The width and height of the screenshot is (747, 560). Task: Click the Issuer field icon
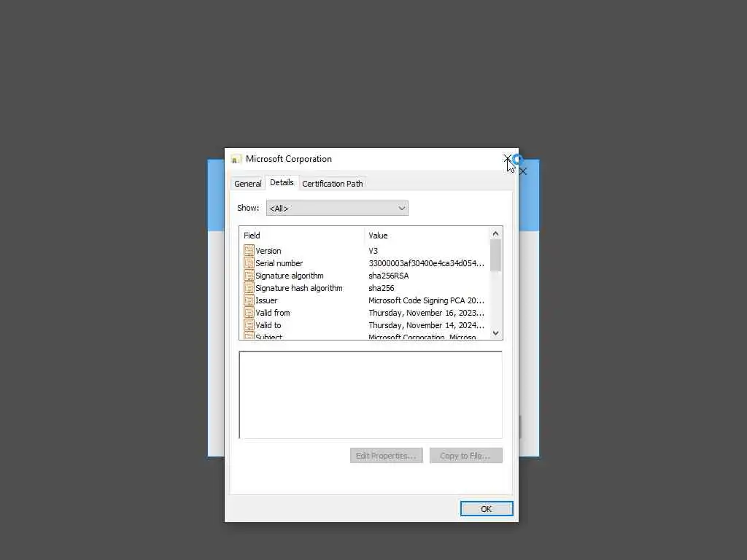pyautogui.click(x=249, y=300)
